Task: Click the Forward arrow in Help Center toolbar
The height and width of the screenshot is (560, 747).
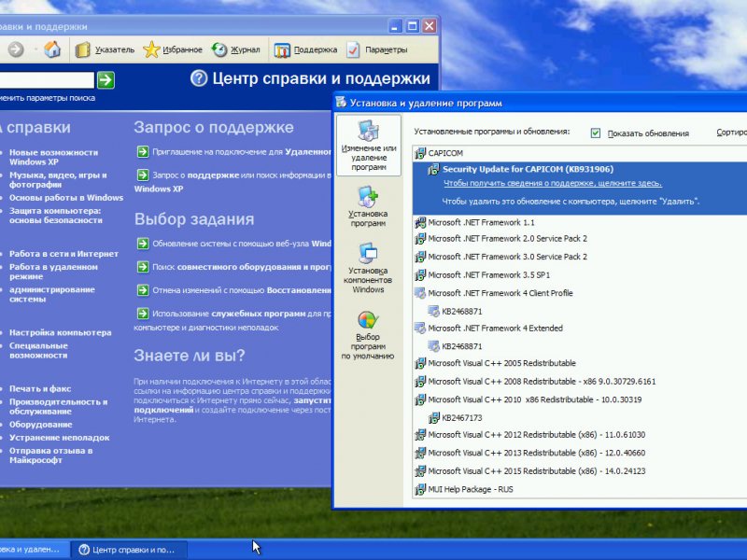Action: (x=16, y=49)
